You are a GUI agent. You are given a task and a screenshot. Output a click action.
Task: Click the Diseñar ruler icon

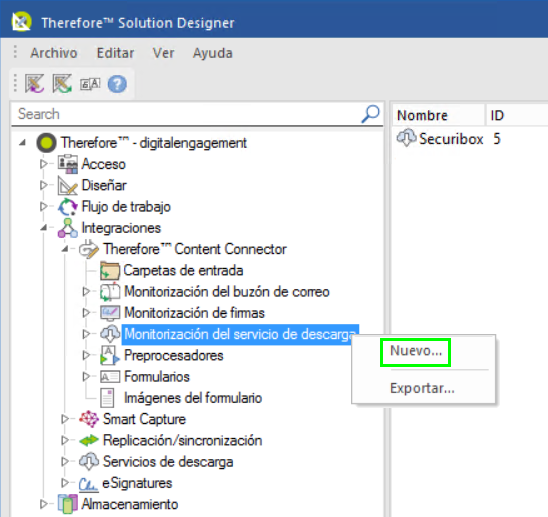click(x=67, y=185)
